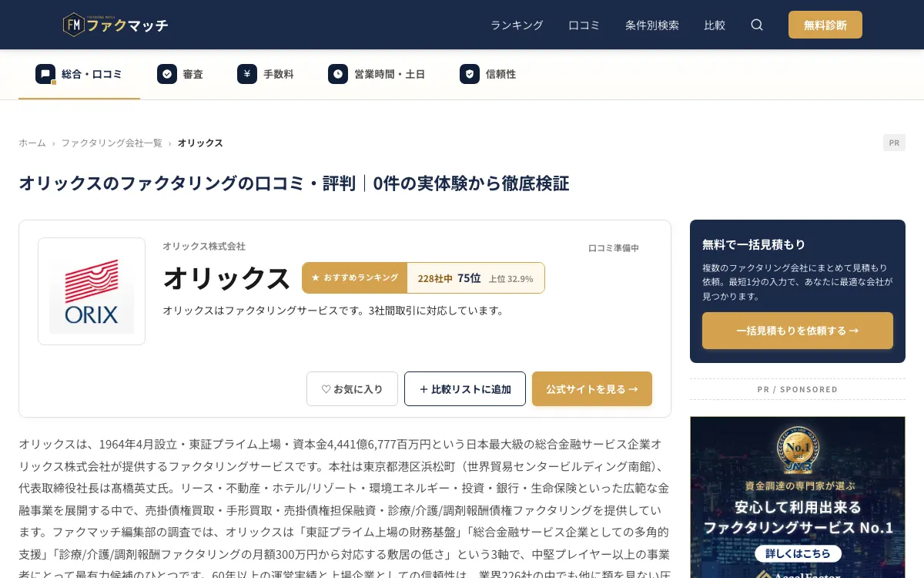Open the No.1 factoring service ad banner
This screenshot has width=924, height=578.
pos(798,497)
